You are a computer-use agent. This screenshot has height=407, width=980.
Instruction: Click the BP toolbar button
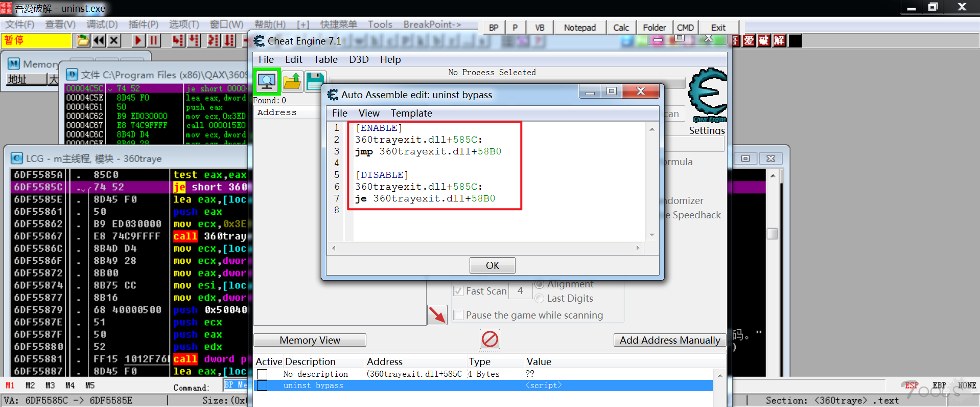click(494, 28)
